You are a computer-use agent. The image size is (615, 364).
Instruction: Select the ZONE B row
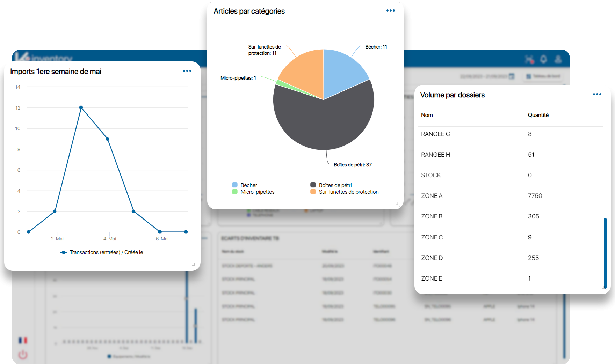pos(511,216)
